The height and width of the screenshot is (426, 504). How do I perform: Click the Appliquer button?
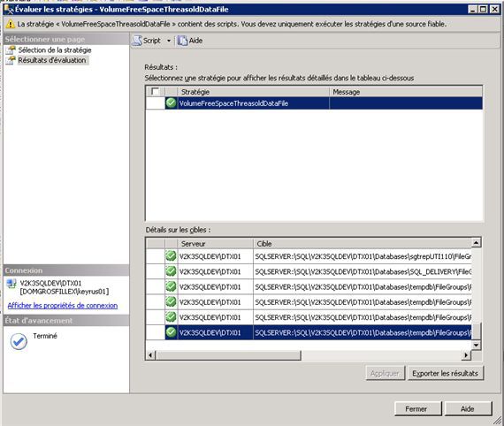pyautogui.click(x=385, y=373)
